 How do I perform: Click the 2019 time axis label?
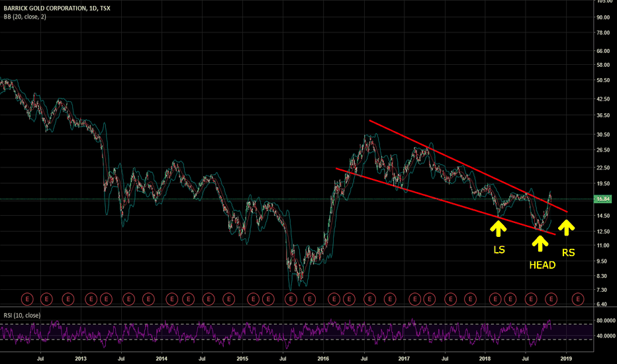(566, 359)
